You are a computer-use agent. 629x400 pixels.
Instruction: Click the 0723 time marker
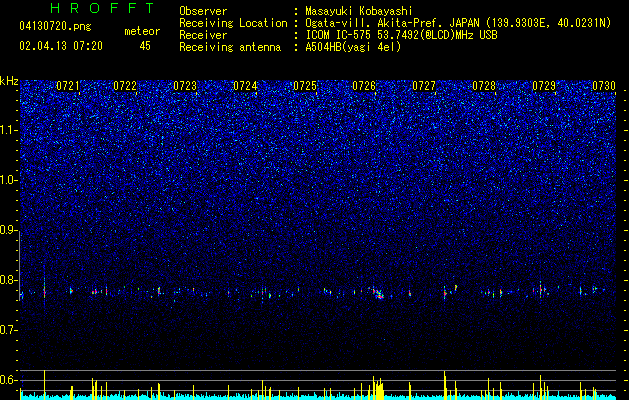[x=185, y=86]
